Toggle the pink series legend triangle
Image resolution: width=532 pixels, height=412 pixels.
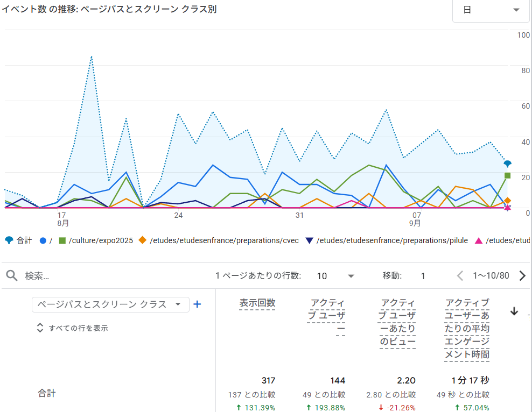pyautogui.click(x=478, y=240)
